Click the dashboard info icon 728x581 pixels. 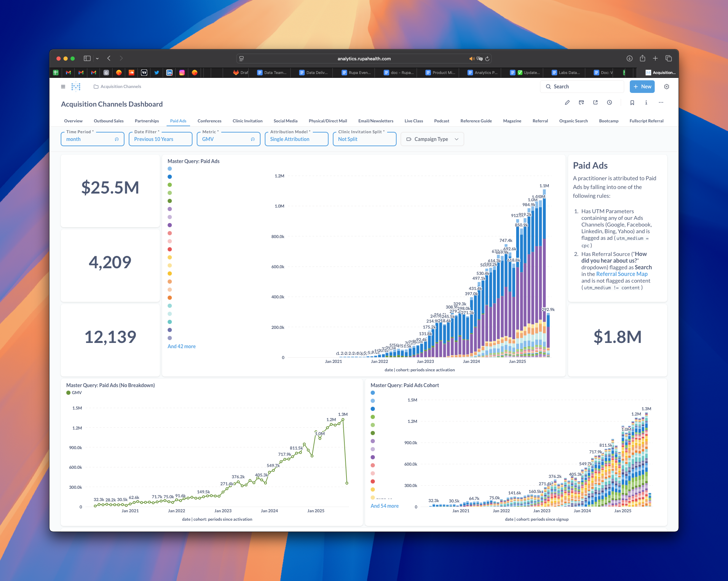646,102
